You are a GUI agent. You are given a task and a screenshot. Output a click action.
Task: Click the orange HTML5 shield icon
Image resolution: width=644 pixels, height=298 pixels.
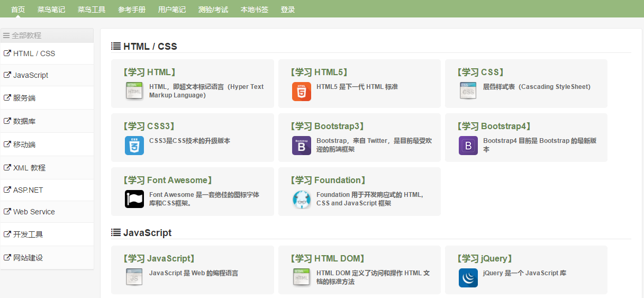click(301, 92)
